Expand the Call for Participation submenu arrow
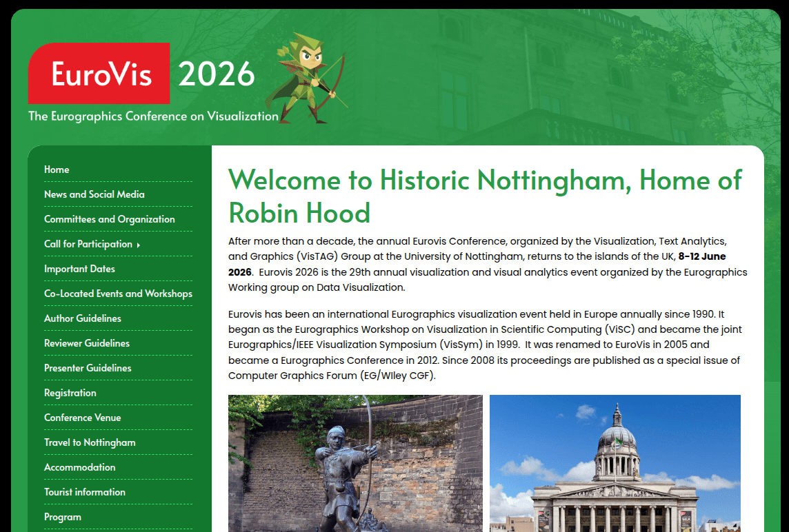This screenshot has height=532, width=789. [x=139, y=245]
